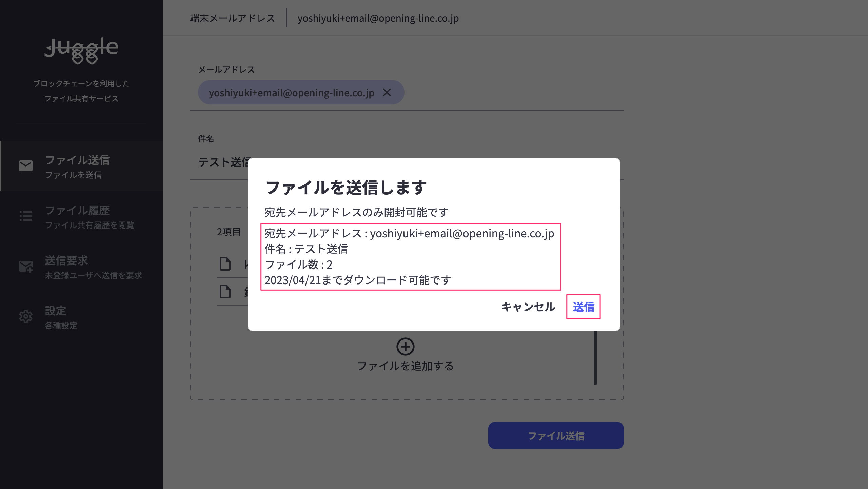Viewport: 868px width, 489px height.
Task: Select the ファイル送信 sidebar entry
Action: 77,166
